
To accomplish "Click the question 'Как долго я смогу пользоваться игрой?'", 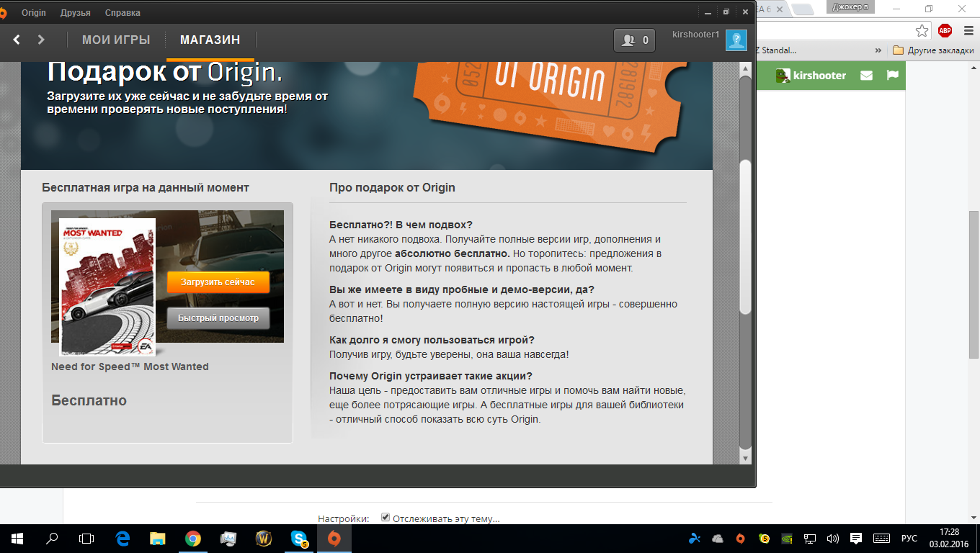I will click(x=432, y=340).
